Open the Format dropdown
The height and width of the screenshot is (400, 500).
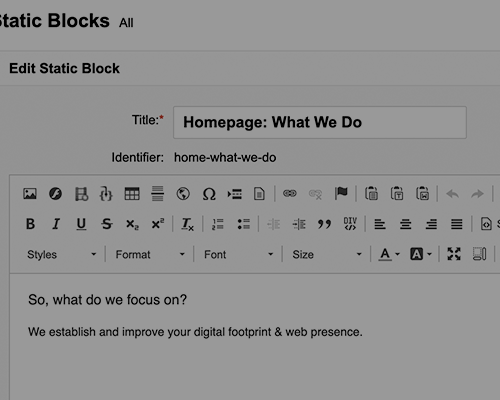coord(150,254)
